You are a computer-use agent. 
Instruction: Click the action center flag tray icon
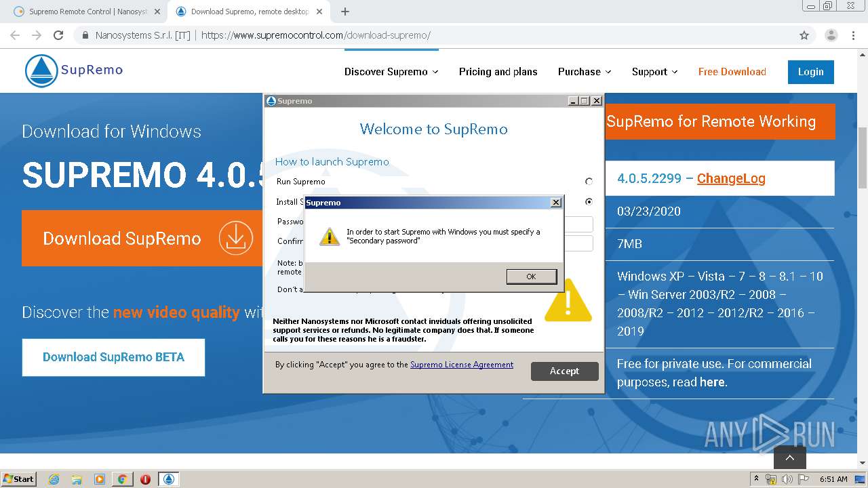tap(804, 479)
